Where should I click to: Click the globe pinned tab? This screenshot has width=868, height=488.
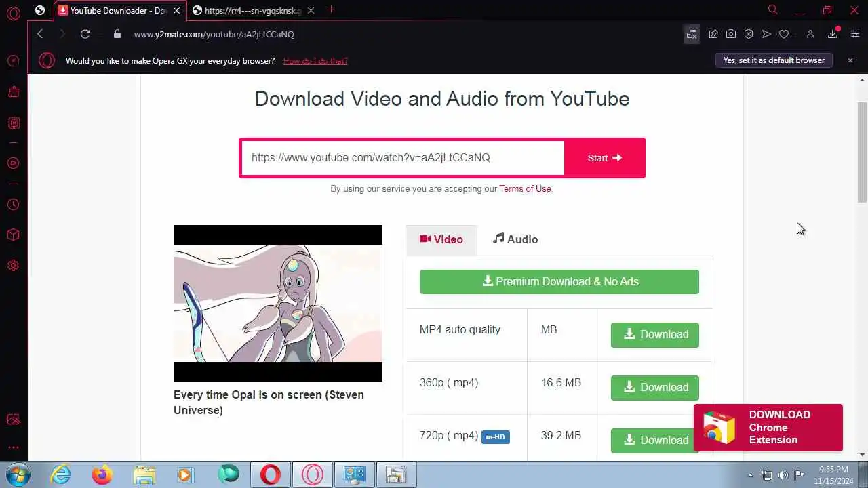[x=40, y=10]
